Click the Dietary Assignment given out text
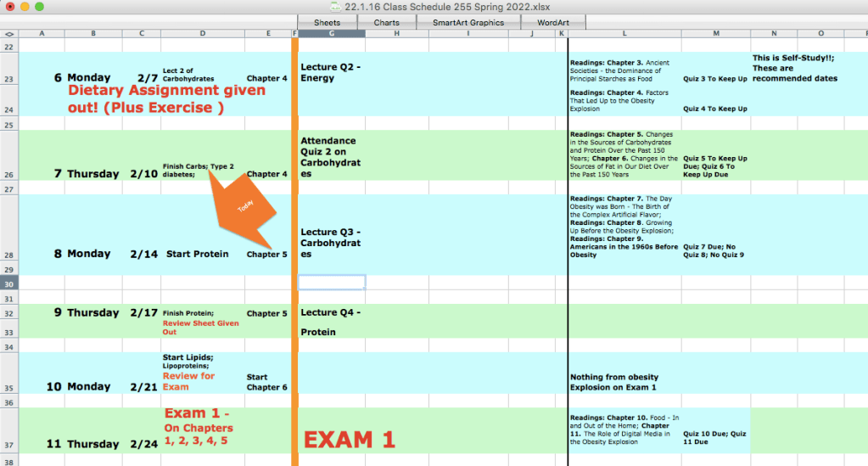The height and width of the screenshot is (466, 868). click(166, 98)
